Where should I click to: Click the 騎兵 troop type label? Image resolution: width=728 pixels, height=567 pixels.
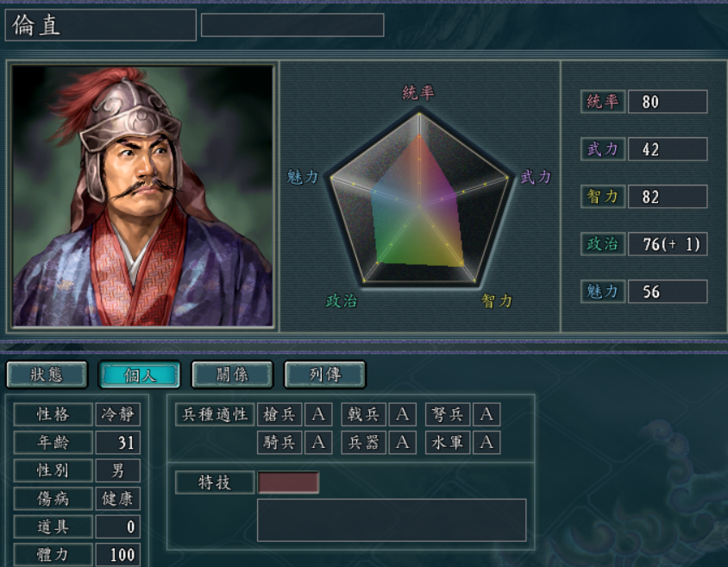(x=279, y=442)
